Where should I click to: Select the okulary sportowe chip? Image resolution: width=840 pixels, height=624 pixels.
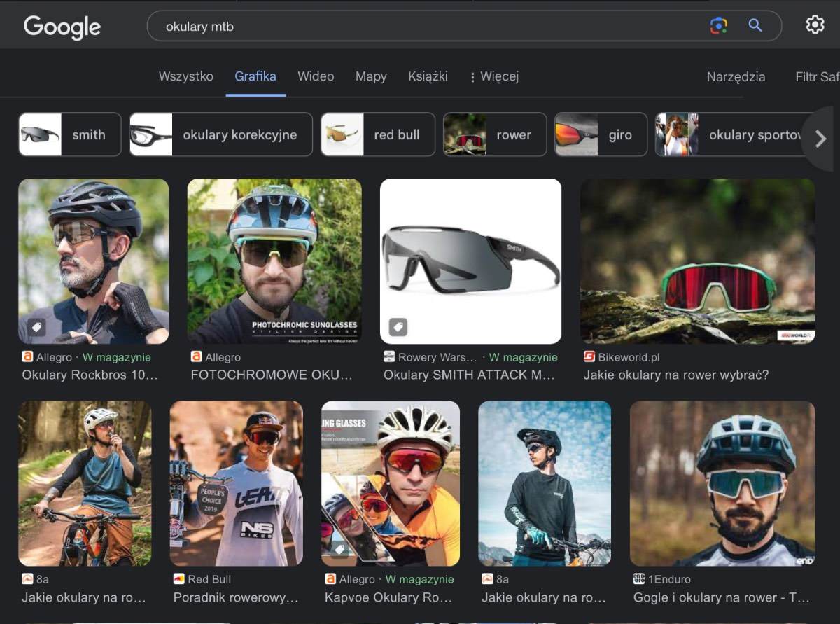pos(735,134)
